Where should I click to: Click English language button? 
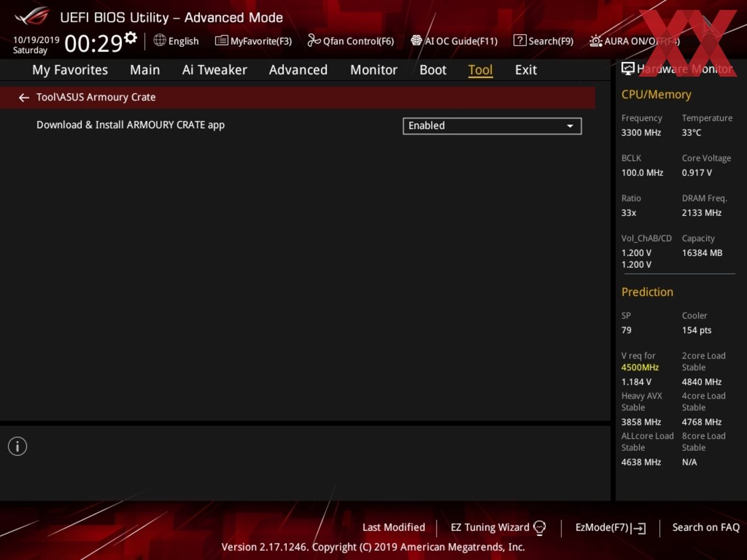(176, 41)
